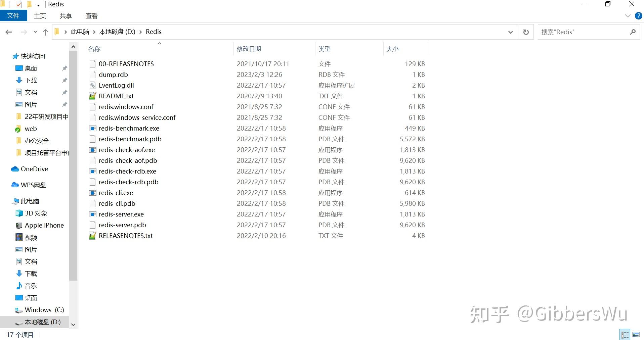
Task: Click the folder icon in the address bar
Action: [57, 32]
